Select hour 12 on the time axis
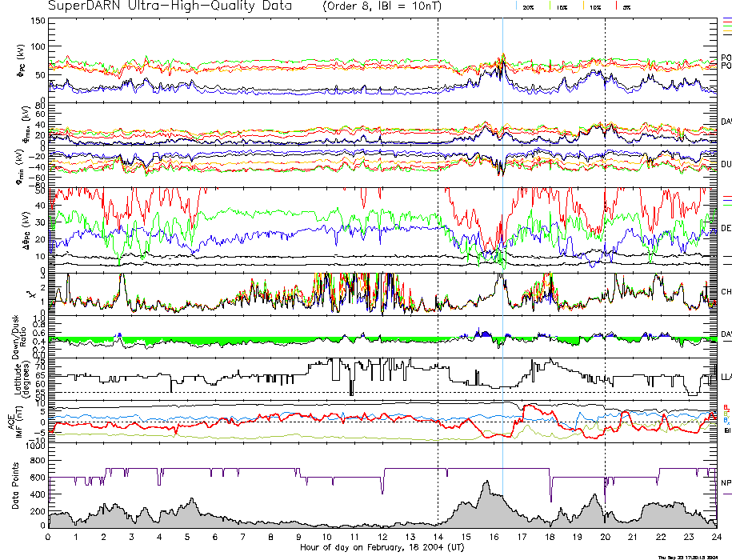The width and height of the screenshot is (732, 560). click(x=382, y=538)
